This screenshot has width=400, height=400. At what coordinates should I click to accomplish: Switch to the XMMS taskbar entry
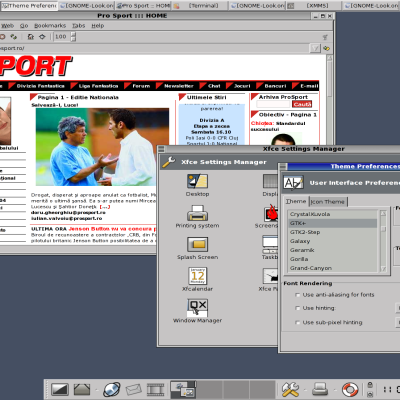[313, 6]
